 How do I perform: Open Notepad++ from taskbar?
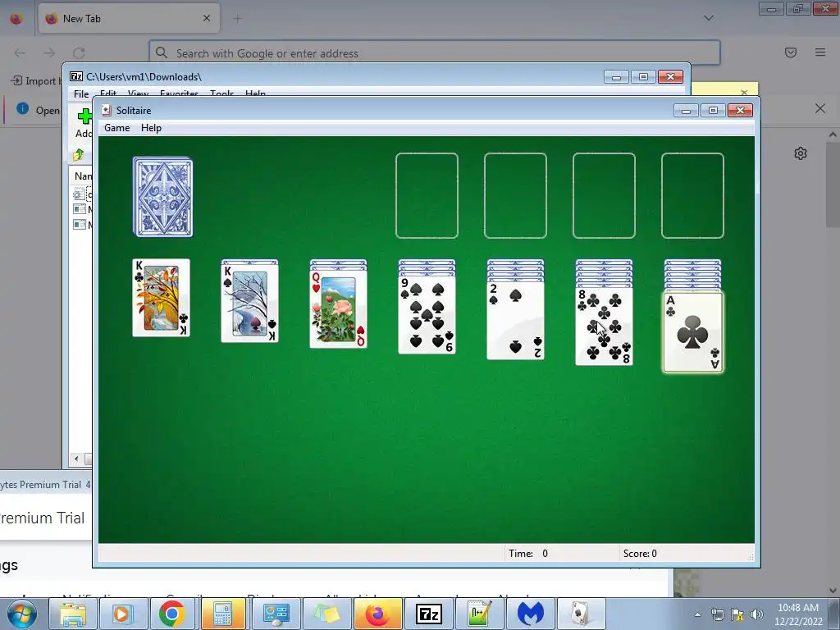[x=479, y=614]
